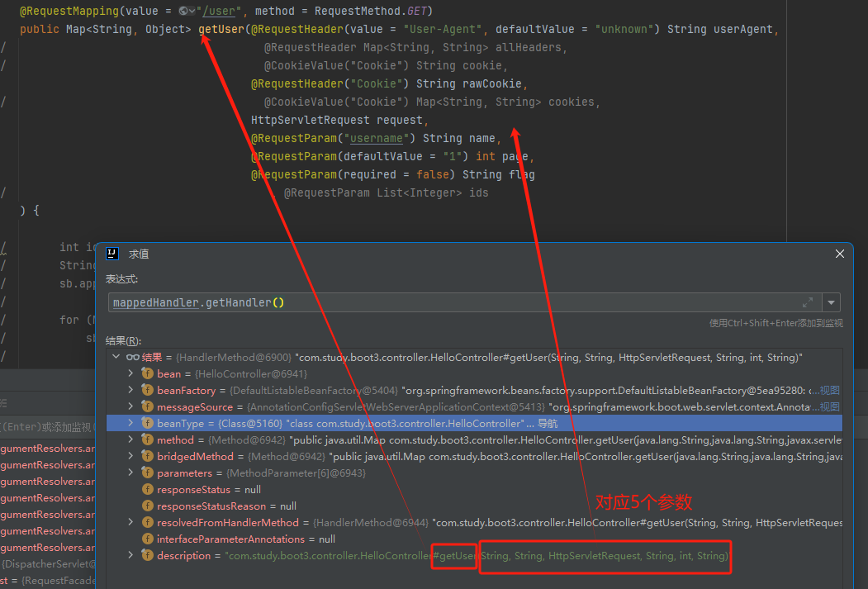Open the 视图 link on beanFactory row

829,390
